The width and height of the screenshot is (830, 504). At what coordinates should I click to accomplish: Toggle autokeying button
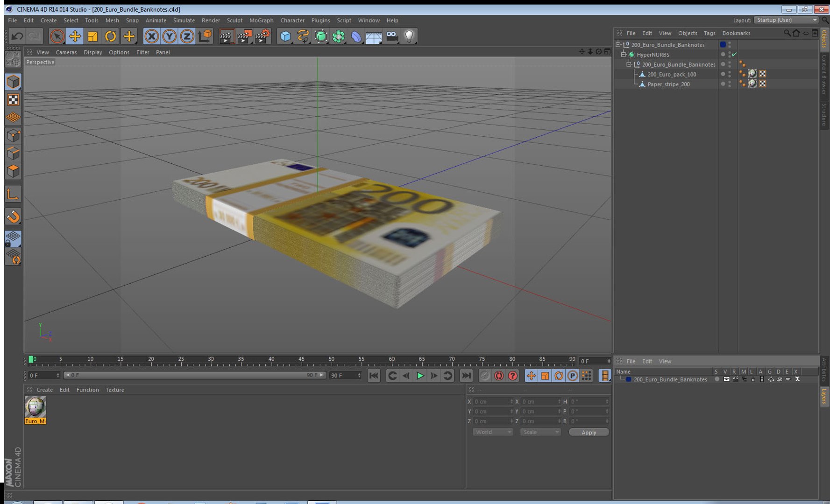click(x=499, y=376)
